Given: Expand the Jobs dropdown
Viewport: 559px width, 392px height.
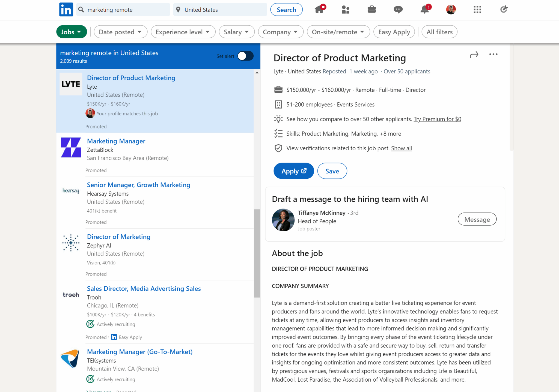Looking at the screenshot, I should (x=72, y=32).
